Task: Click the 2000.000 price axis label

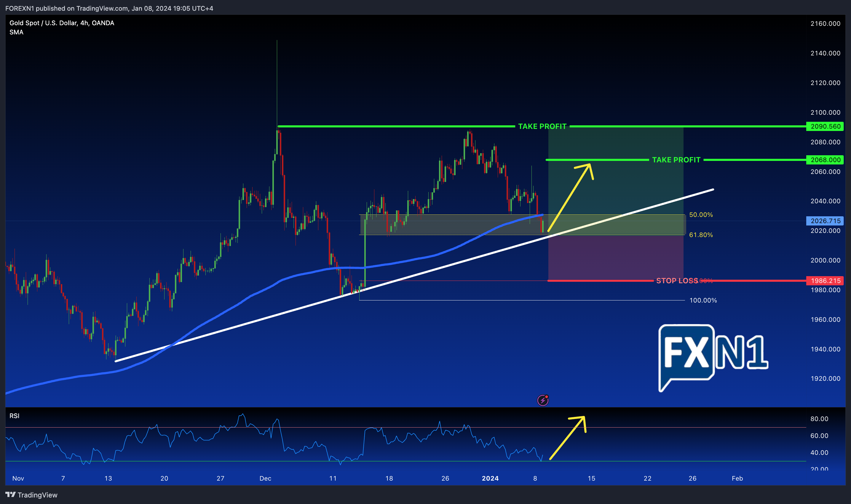Action: coord(825,260)
